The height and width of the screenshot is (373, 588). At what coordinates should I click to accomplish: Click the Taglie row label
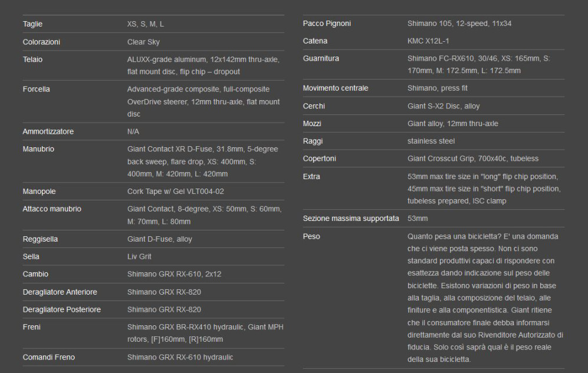click(32, 24)
